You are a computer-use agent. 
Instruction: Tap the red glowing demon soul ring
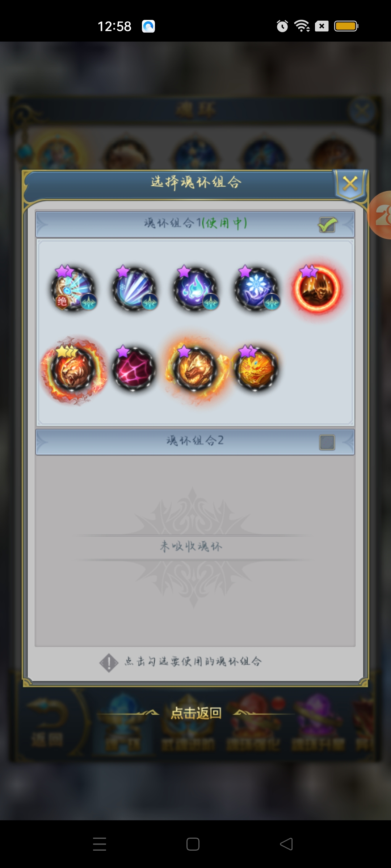[x=318, y=289]
